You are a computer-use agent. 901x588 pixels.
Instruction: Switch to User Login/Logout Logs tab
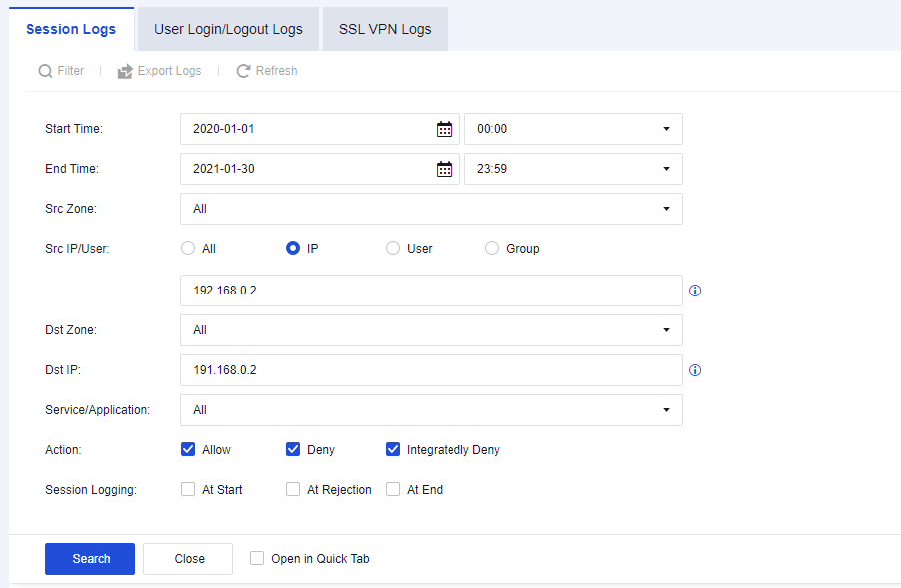228,29
